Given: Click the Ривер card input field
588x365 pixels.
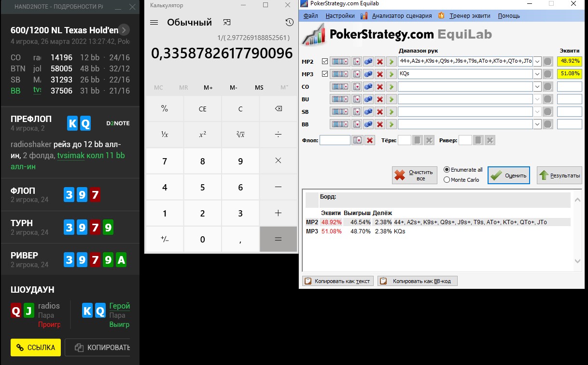Looking at the screenshot, I should pos(465,140).
